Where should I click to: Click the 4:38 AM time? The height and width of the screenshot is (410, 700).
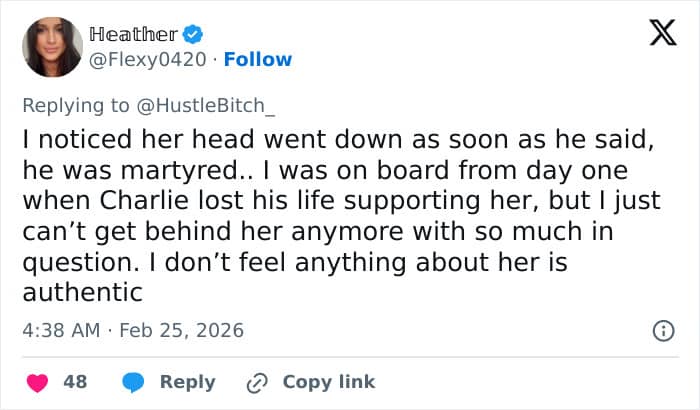coord(62,330)
